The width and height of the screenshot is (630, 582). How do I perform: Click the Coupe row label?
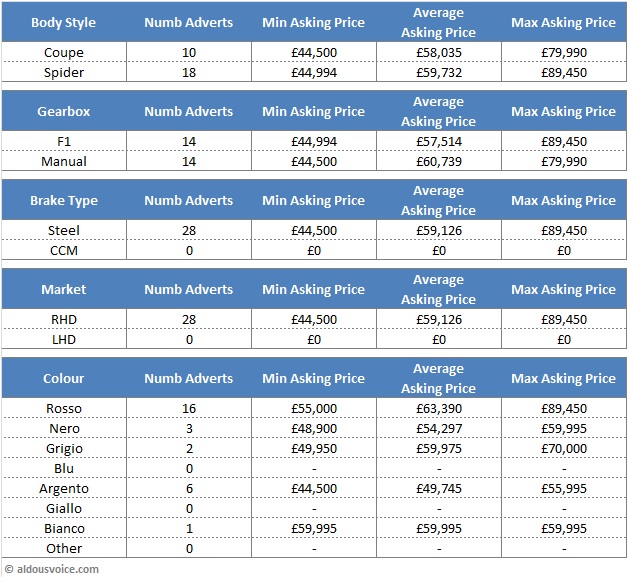(64, 52)
